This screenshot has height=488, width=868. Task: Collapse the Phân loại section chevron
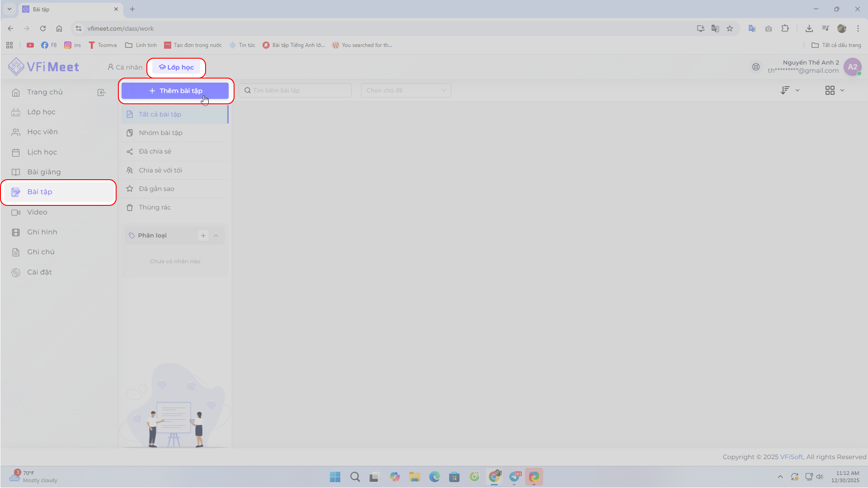(x=216, y=236)
